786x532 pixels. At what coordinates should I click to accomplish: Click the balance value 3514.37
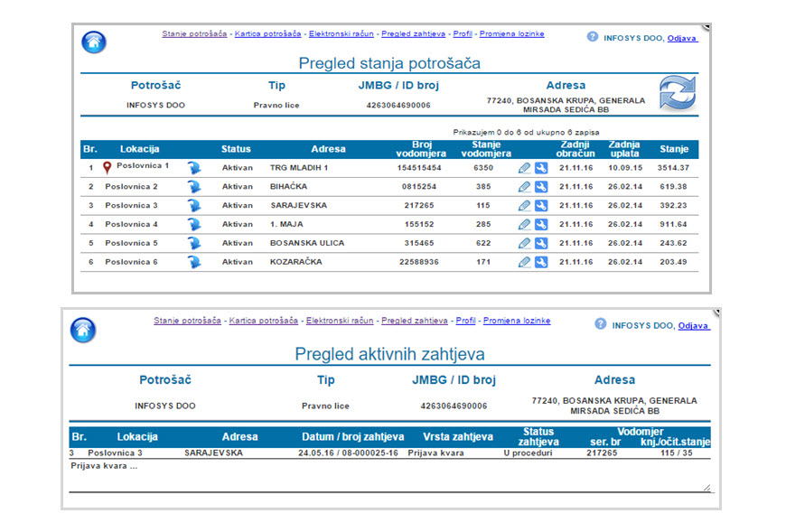[673, 168]
